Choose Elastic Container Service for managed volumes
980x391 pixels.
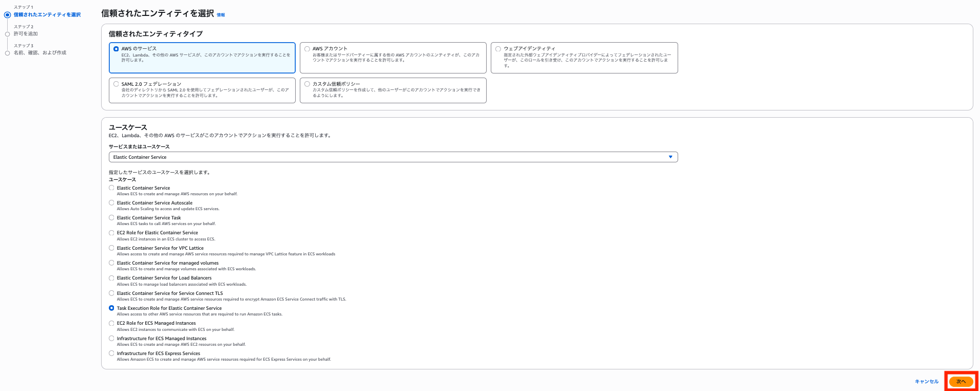pyautogui.click(x=112, y=263)
